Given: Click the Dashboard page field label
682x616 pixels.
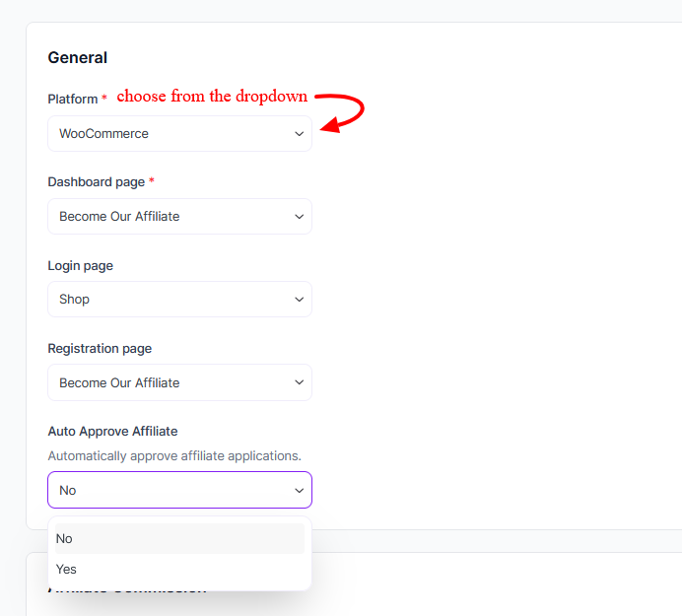Looking at the screenshot, I should pos(97,182).
